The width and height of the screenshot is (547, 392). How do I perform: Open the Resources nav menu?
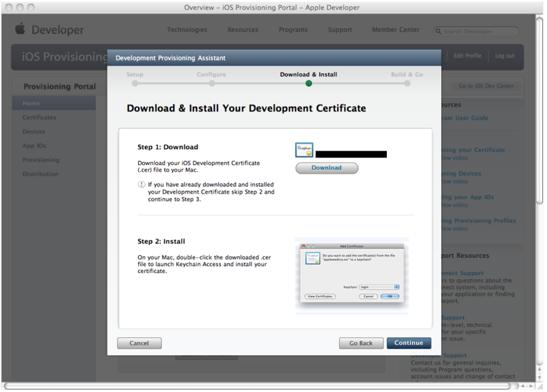pos(243,29)
